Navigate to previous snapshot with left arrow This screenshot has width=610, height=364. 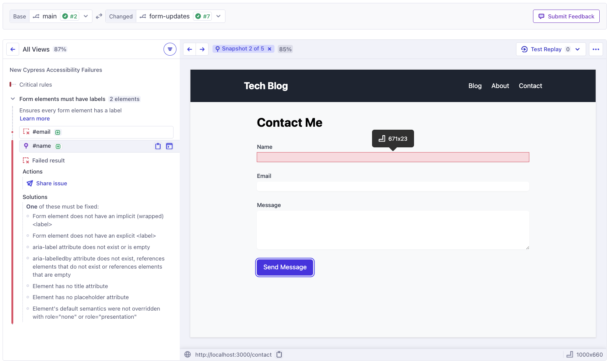click(x=189, y=49)
